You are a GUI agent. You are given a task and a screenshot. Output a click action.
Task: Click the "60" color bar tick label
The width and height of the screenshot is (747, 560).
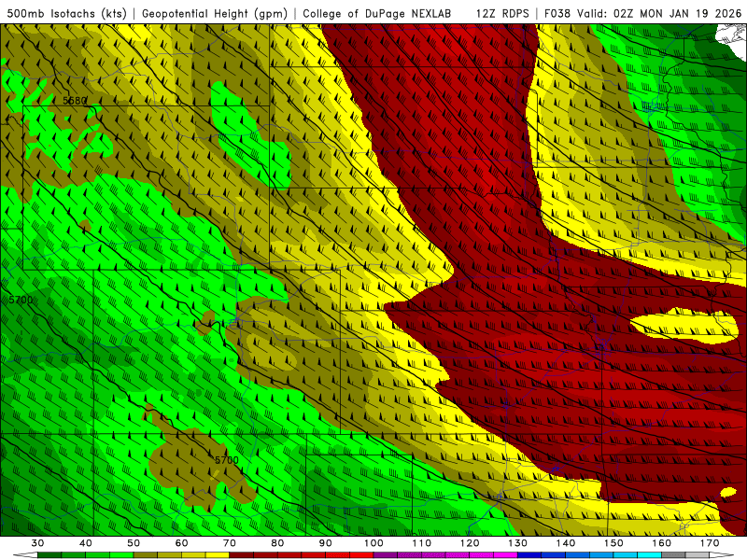click(181, 543)
